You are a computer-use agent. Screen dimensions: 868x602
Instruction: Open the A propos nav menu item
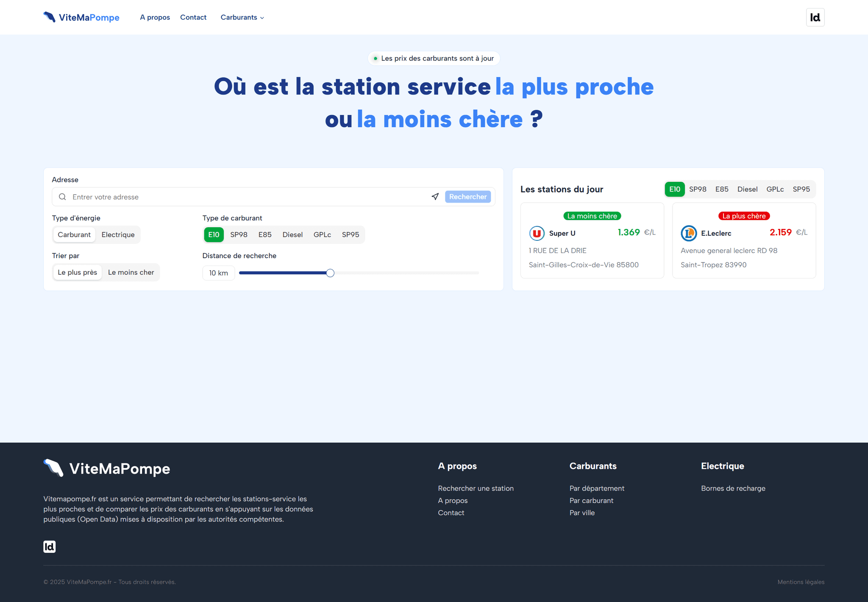click(155, 17)
